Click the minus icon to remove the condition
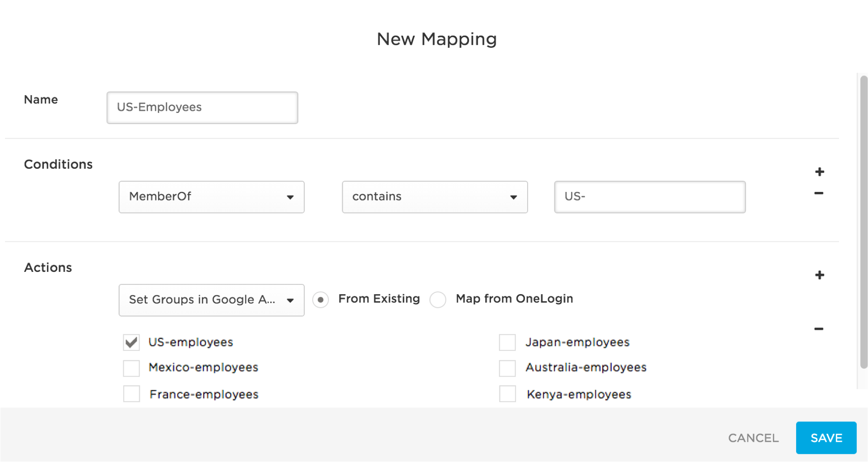 coord(819,193)
